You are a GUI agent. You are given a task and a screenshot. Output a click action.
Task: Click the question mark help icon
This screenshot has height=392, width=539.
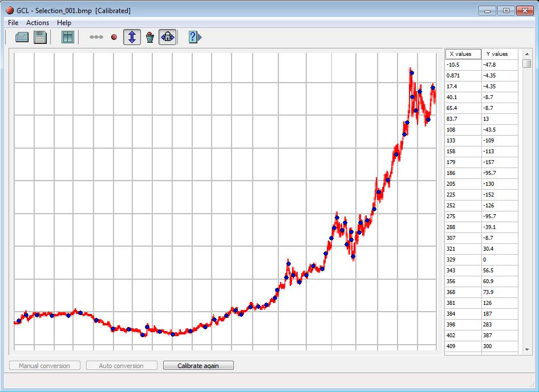tap(195, 37)
